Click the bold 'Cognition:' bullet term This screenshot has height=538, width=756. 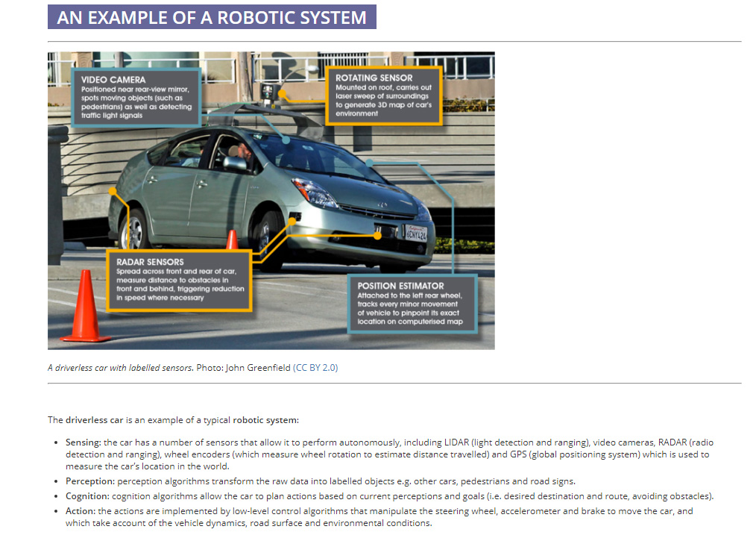pyautogui.click(x=88, y=496)
